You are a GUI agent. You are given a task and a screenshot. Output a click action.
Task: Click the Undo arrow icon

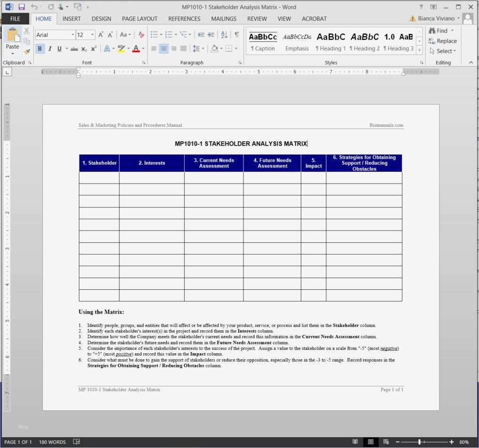coord(34,7)
